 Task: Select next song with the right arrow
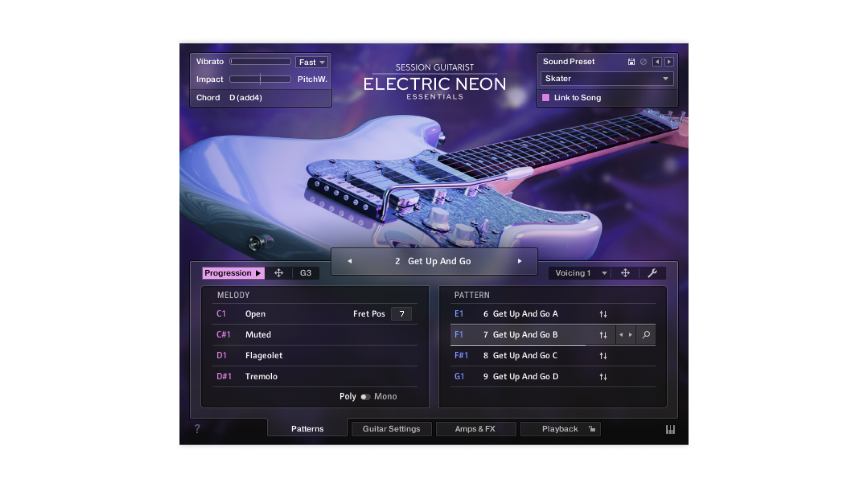click(519, 261)
